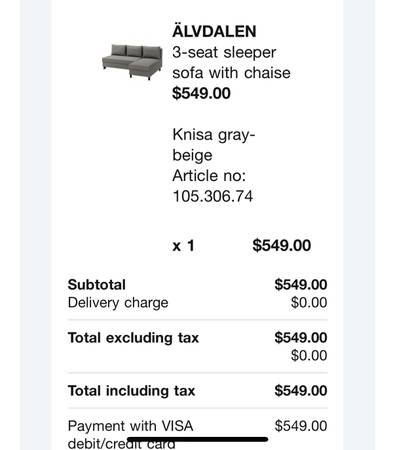Click the bold $549.00 item price
The image size is (395, 450).
(201, 93)
